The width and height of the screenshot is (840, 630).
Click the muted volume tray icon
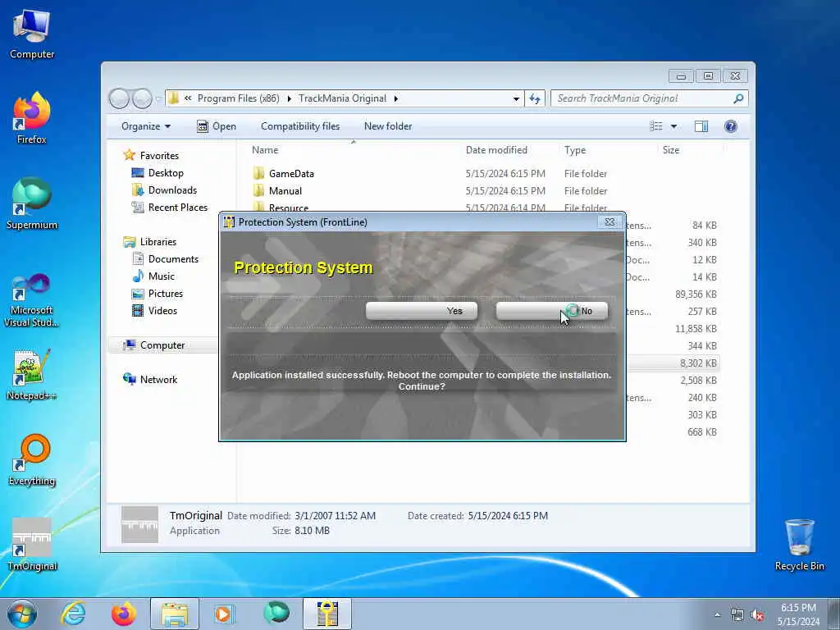(x=757, y=614)
